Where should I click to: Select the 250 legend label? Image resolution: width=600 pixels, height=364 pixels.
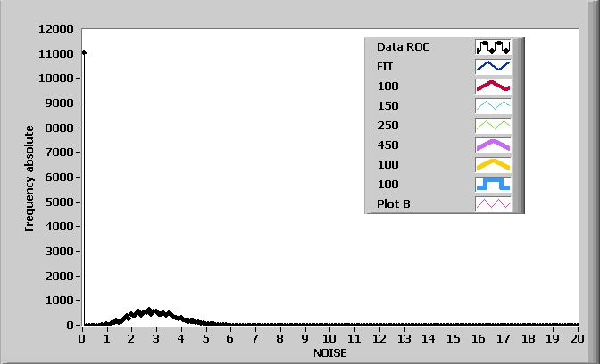pyautogui.click(x=387, y=125)
